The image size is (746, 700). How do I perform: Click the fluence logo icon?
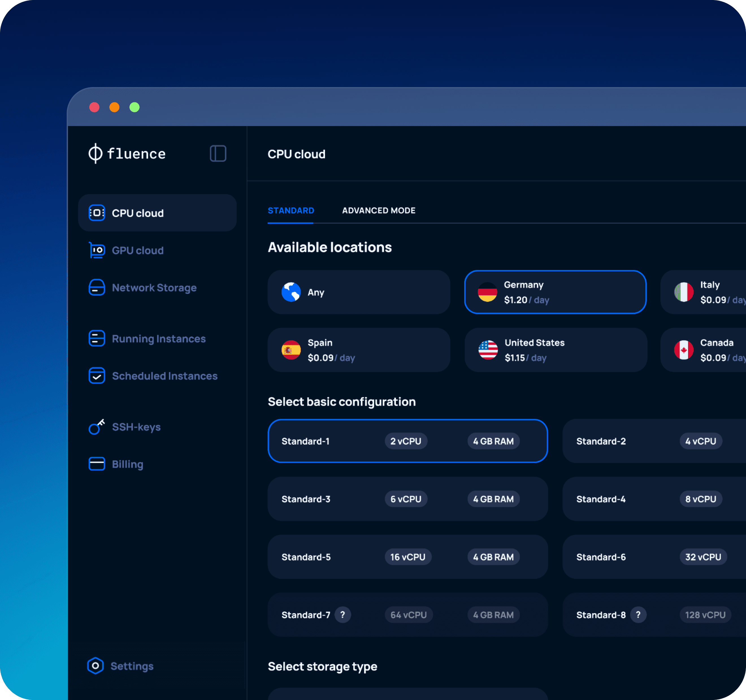coord(95,154)
